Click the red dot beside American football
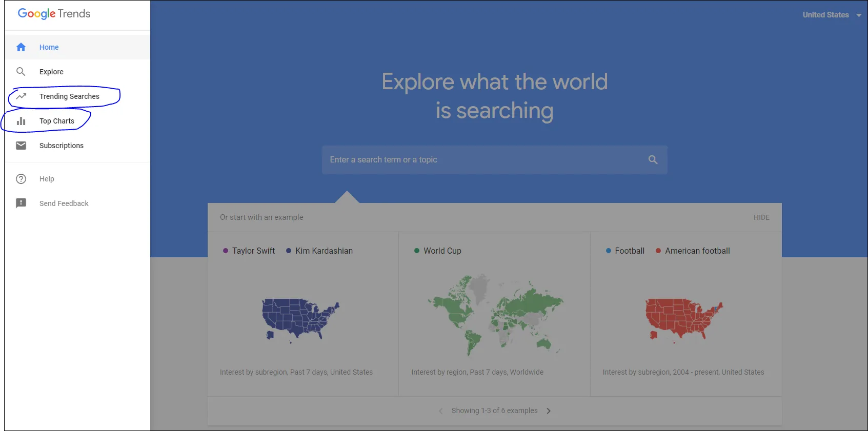The width and height of the screenshot is (868, 431). 658,251
